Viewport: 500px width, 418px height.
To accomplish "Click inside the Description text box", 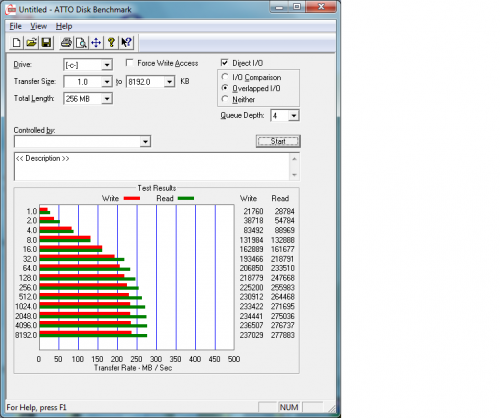I will 152,166.
